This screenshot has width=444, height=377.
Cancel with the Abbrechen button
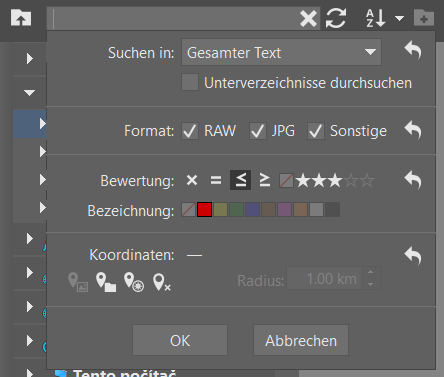[x=301, y=340]
